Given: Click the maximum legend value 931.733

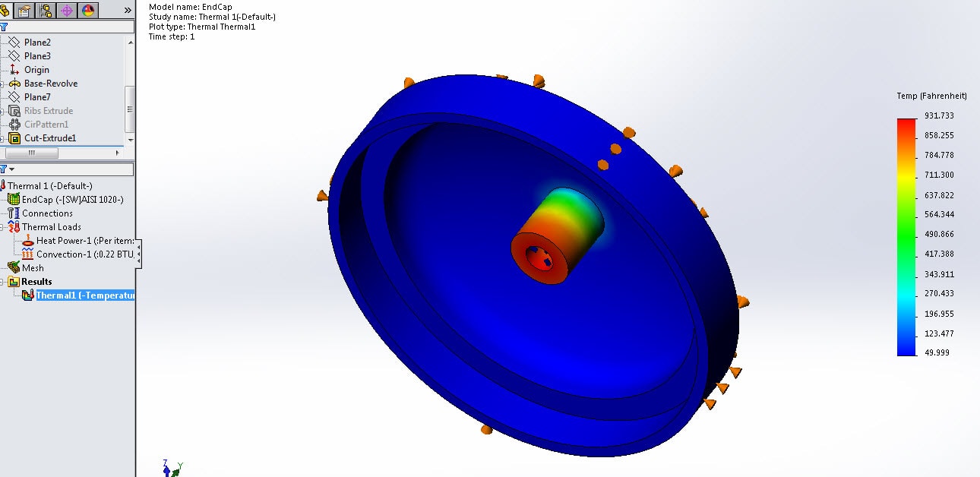Looking at the screenshot, I should pyautogui.click(x=939, y=115).
